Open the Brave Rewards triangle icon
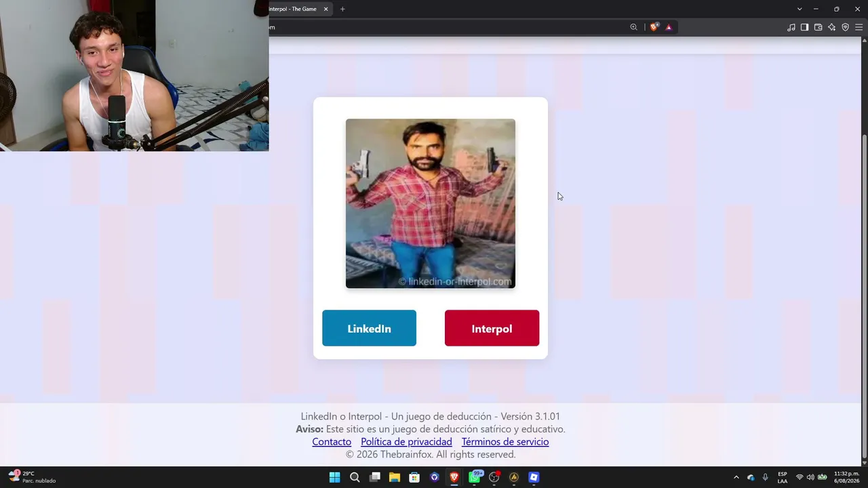The image size is (868, 488). [669, 27]
